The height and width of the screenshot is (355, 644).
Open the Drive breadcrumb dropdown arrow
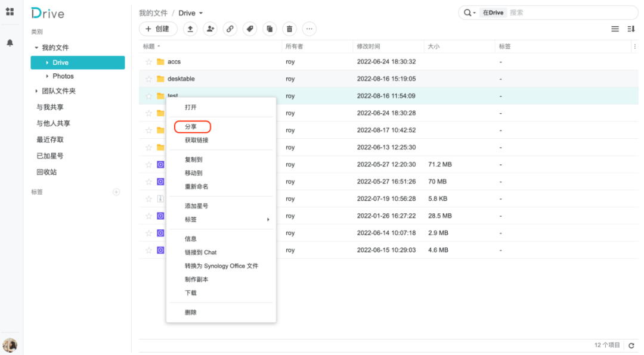pyautogui.click(x=201, y=13)
